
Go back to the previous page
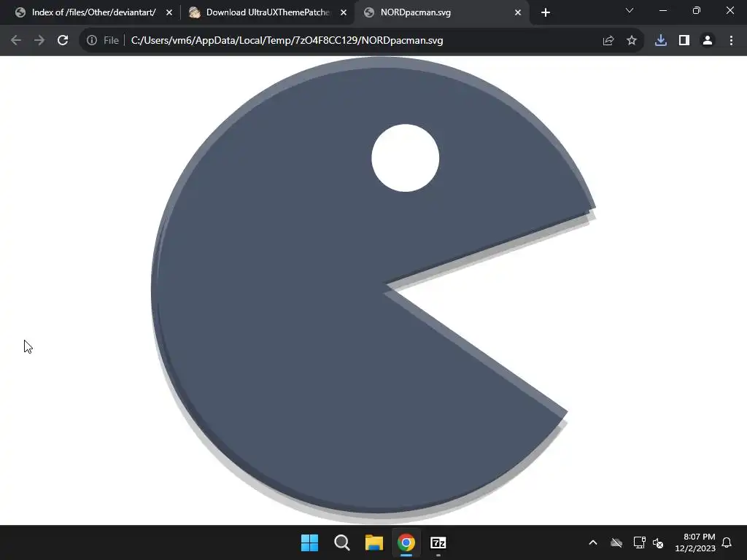tap(16, 41)
